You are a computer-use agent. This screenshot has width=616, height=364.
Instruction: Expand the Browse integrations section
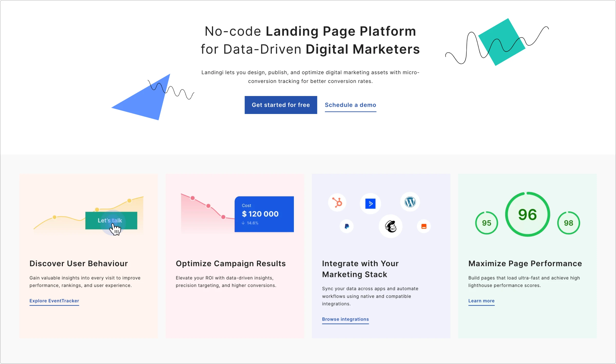tap(345, 319)
